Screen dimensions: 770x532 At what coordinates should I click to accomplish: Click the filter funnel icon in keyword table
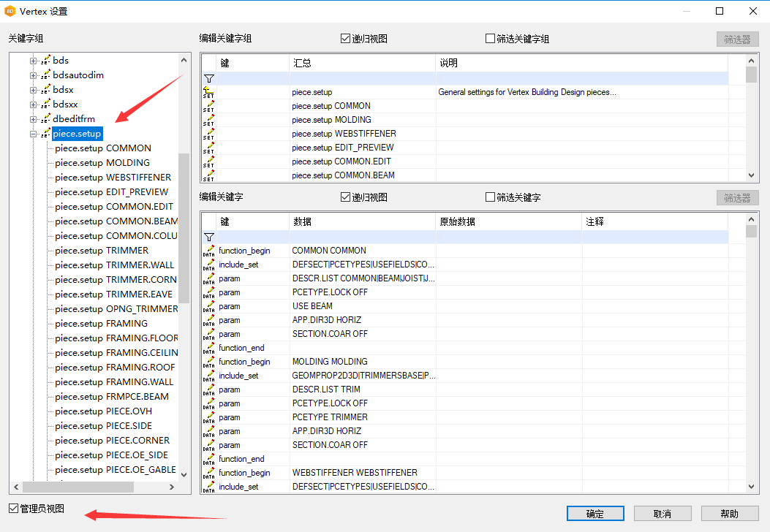[208, 237]
